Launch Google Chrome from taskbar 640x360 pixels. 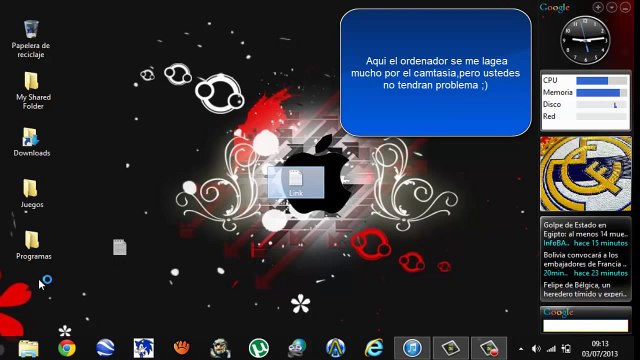tap(67, 348)
